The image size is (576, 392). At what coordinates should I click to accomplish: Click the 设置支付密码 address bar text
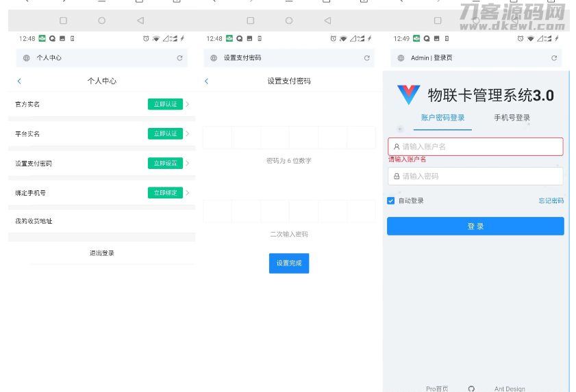pos(242,58)
